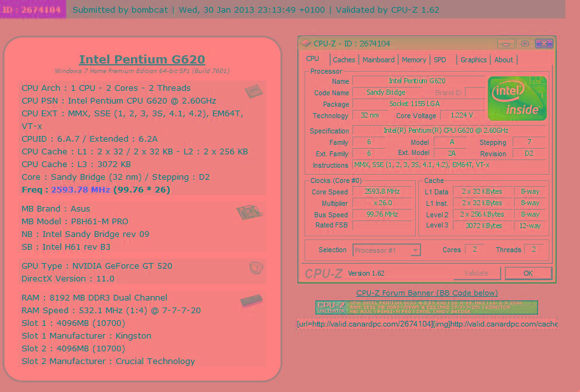
Task: Click the Level 2 value 2 x 256 KBytes
Action: click(x=482, y=214)
